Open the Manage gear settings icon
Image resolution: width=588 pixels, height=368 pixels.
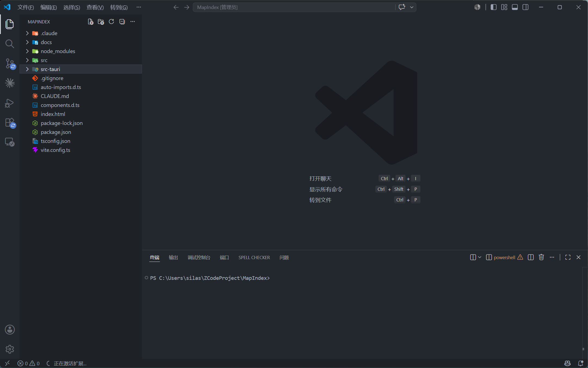point(10,349)
